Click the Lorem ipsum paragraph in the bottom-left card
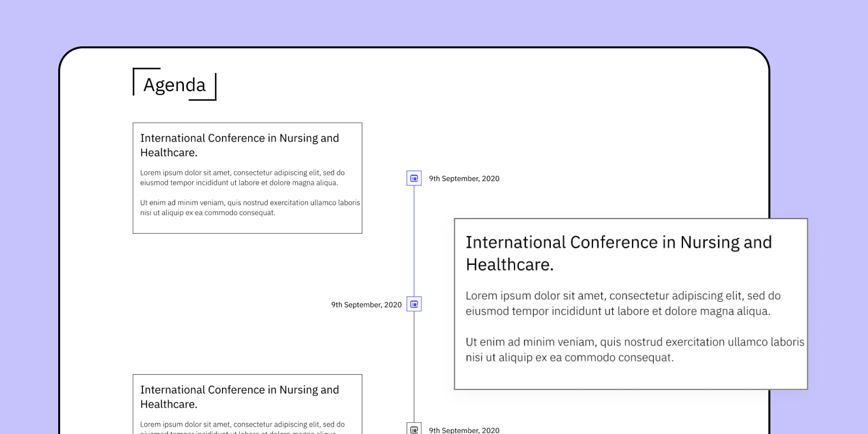The image size is (868, 434). click(242, 425)
